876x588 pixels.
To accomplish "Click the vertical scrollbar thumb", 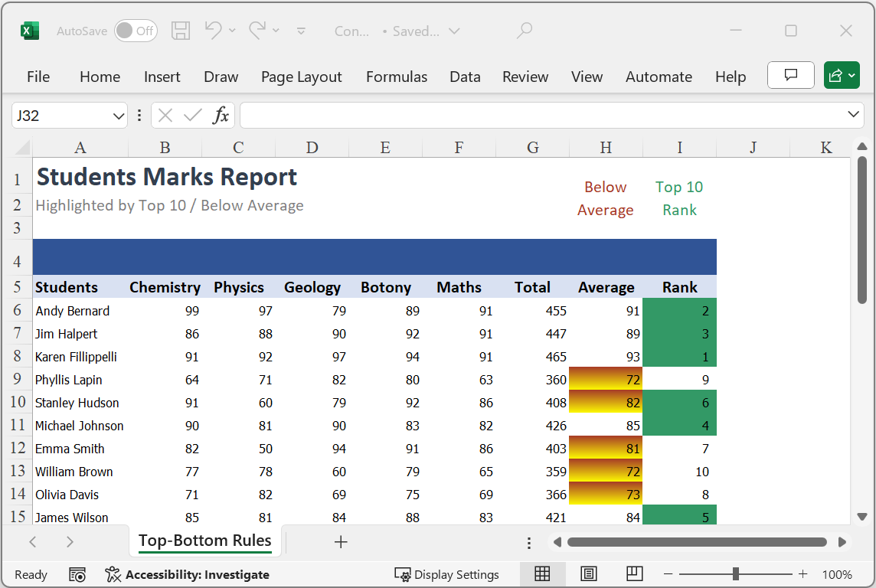I will [862, 230].
